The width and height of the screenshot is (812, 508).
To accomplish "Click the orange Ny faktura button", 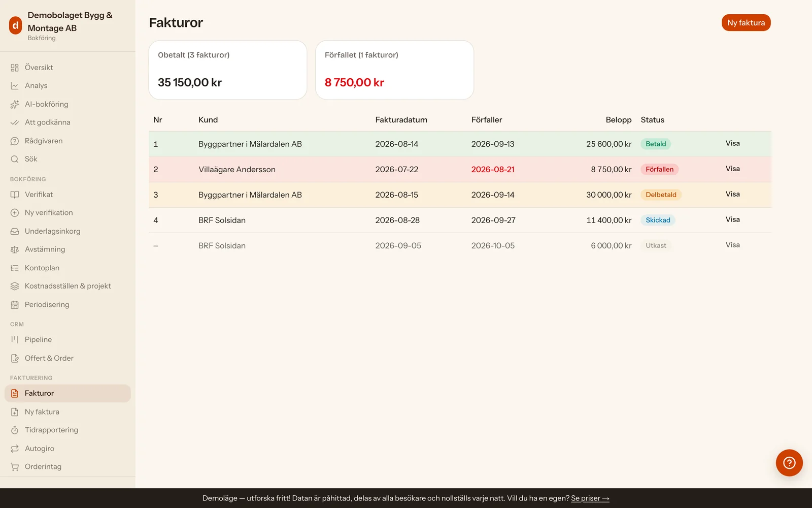I will [x=746, y=23].
